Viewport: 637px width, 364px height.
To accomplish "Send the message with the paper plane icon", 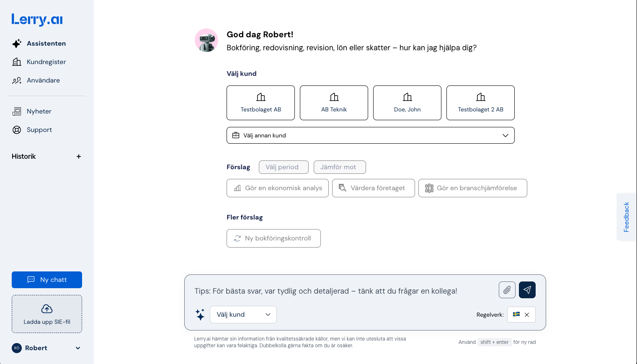I will (527, 289).
